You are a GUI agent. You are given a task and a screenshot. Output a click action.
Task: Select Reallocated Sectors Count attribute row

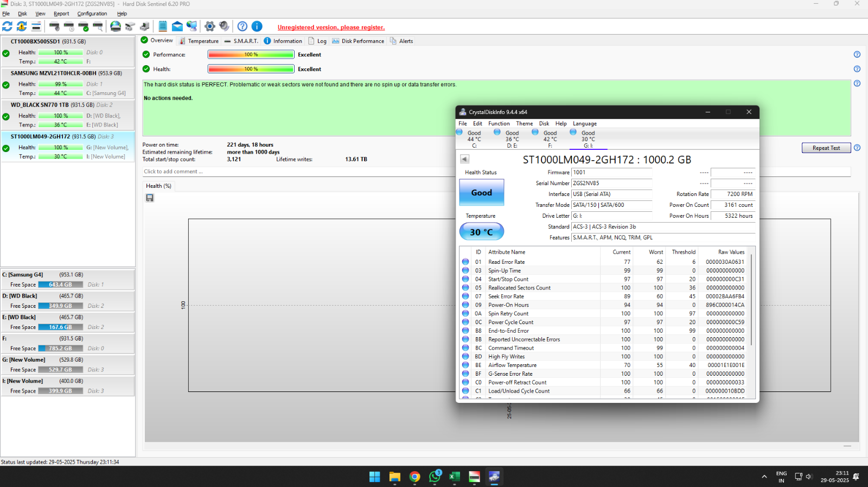[604, 288]
